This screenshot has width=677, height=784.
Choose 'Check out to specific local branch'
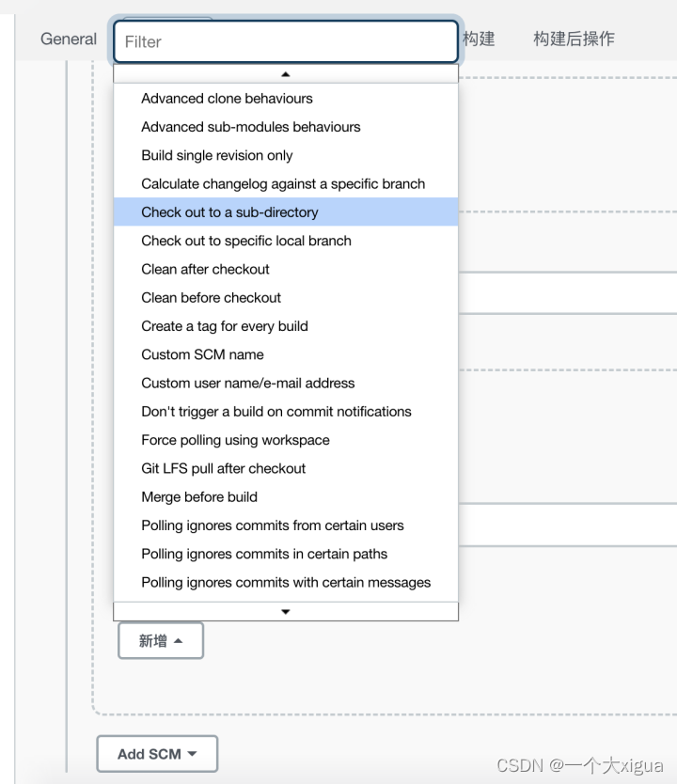(245, 241)
